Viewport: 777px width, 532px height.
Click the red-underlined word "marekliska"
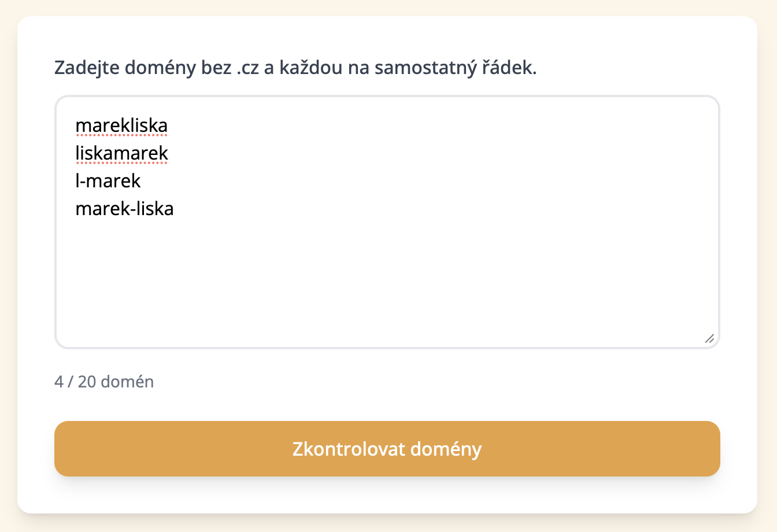click(x=121, y=125)
